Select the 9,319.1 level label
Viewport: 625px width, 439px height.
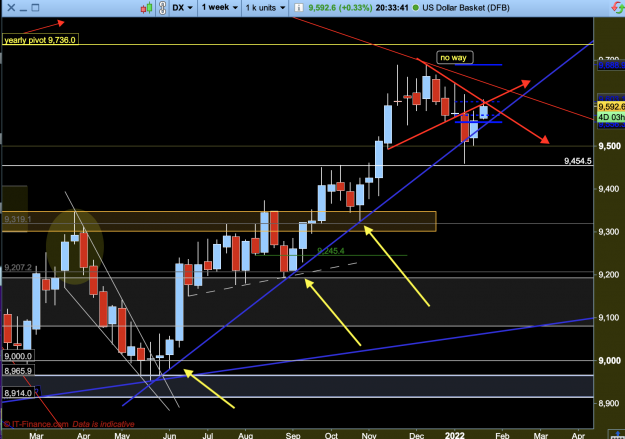18,219
